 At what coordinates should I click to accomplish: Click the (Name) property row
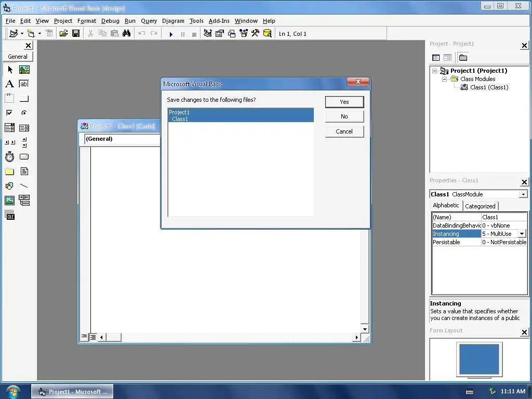[x=480, y=217]
